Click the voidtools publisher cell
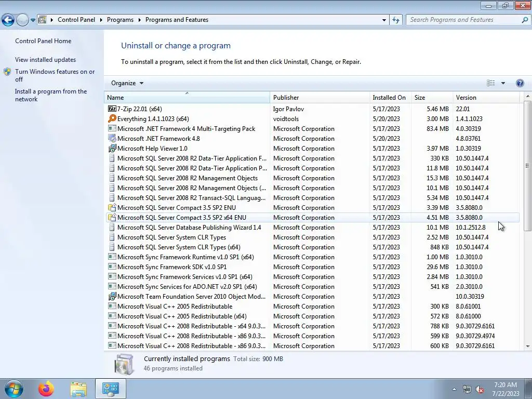The height and width of the screenshot is (399, 532). point(286,119)
